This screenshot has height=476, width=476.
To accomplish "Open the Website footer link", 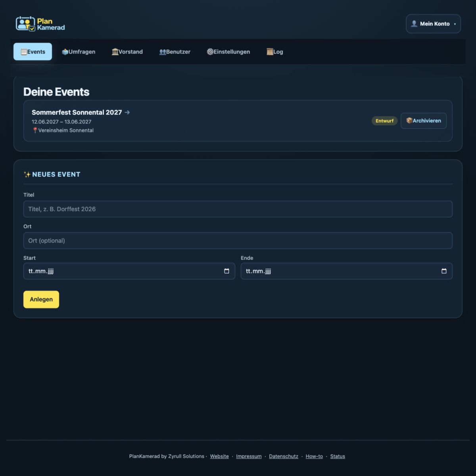I will coord(219,457).
